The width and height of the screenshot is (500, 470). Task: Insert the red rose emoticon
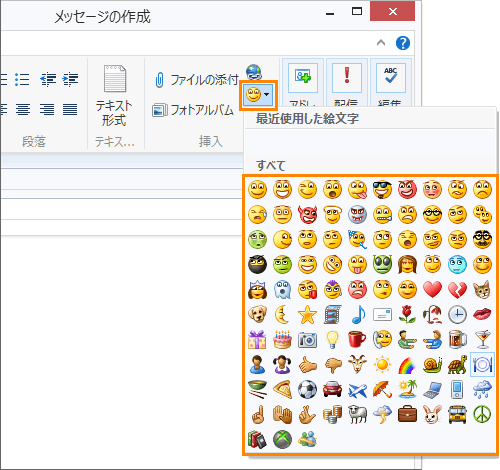click(407, 314)
